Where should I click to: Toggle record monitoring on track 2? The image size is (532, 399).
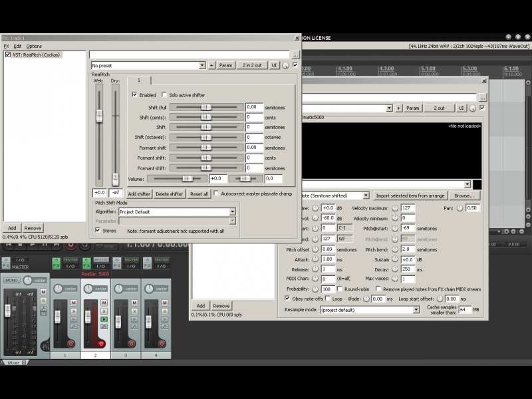tap(104, 319)
